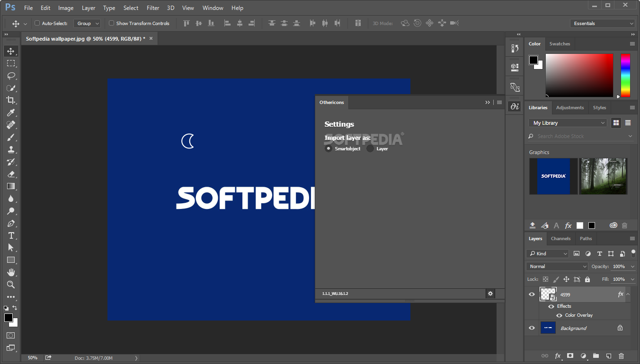The height and width of the screenshot is (364, 640).
Task: Select the Pen tool
Action: coord(10,223)
